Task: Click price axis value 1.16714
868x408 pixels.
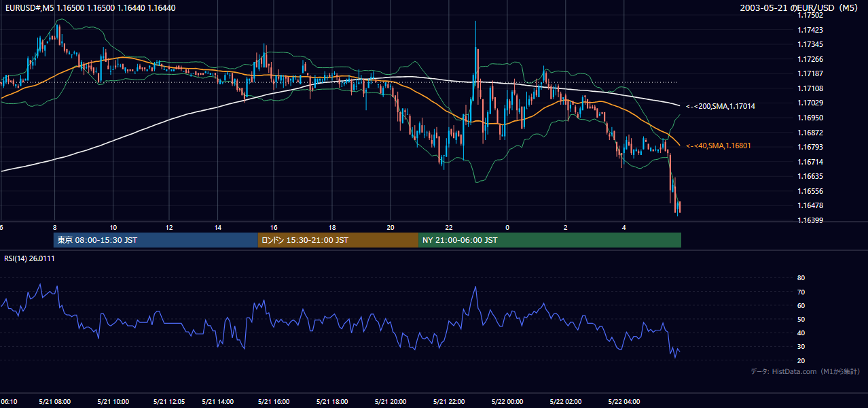Action: [810, 162]
